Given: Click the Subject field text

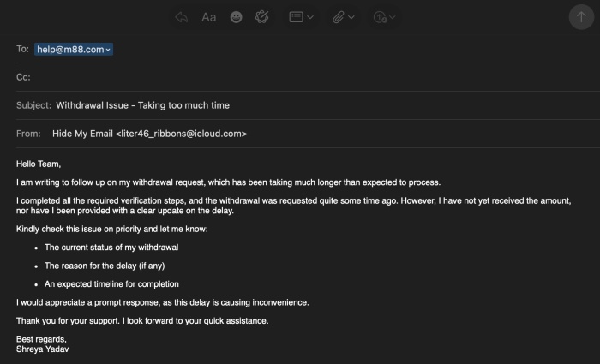Looking at the screenshot, I should tap(143, 105).
